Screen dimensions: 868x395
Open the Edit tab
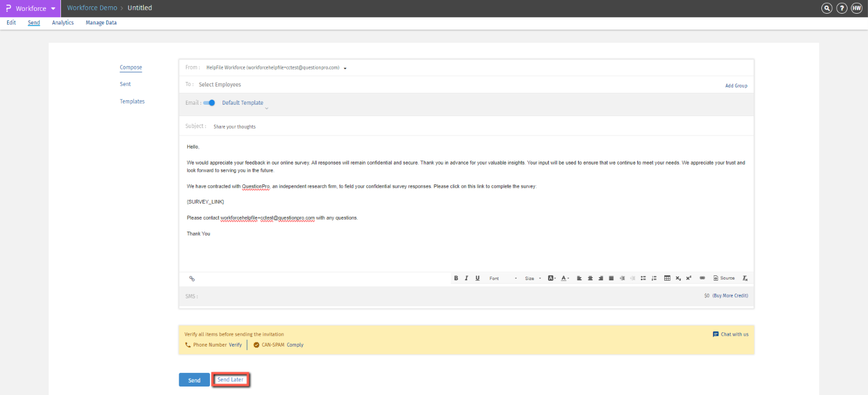(11, 23)
